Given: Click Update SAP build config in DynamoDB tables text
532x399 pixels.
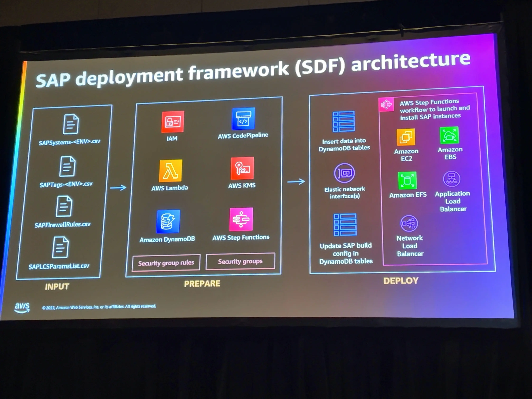Looking at the screenshot, I should tap(346, 253).
